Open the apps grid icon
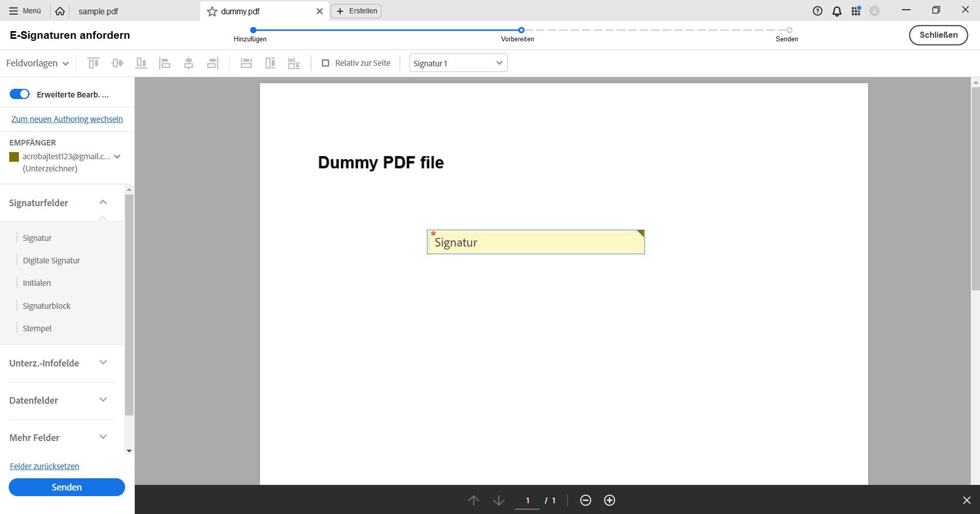 (856, 11)
